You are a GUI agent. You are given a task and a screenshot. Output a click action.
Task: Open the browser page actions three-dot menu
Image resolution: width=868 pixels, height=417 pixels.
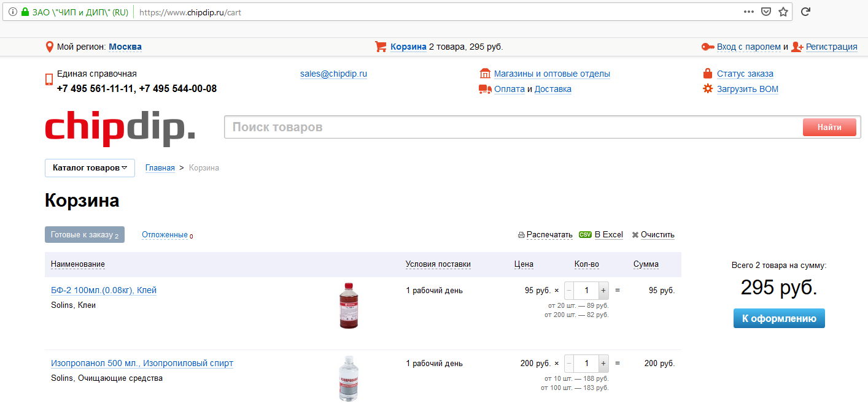coord(749,12)
